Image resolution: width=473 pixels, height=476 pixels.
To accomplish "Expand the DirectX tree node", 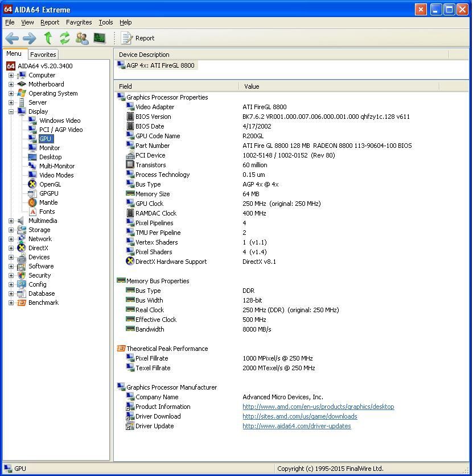I will point(11,248).
